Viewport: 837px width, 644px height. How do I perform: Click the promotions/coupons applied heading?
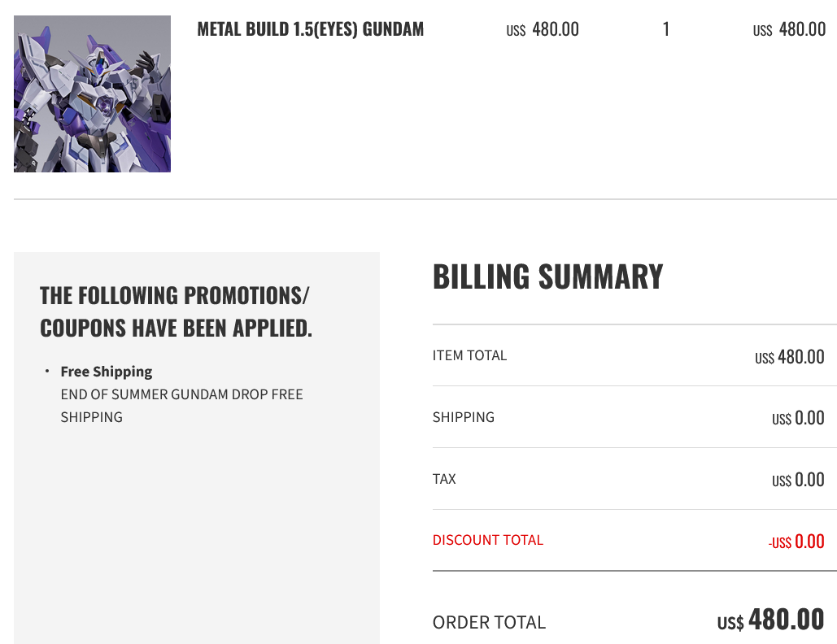[176, 311]
